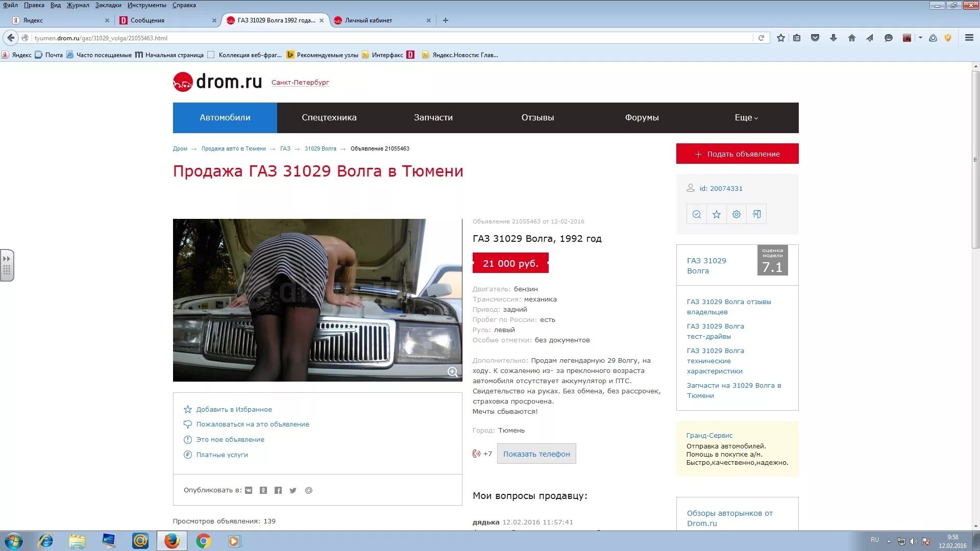Viewport: 980px width, 551px height.
Task: Switch to the Личный кабинет tab
Action: pos(369,20)
